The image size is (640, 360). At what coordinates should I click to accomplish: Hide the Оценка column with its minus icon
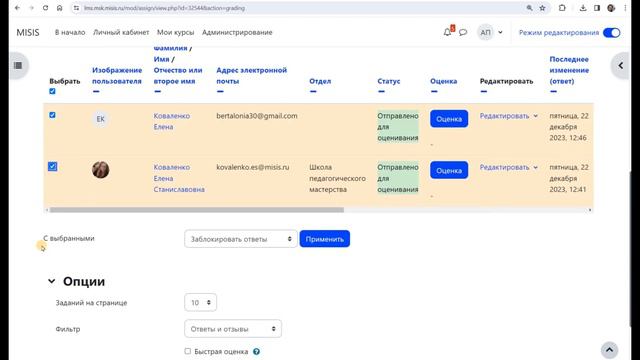[x=434, y=91]
